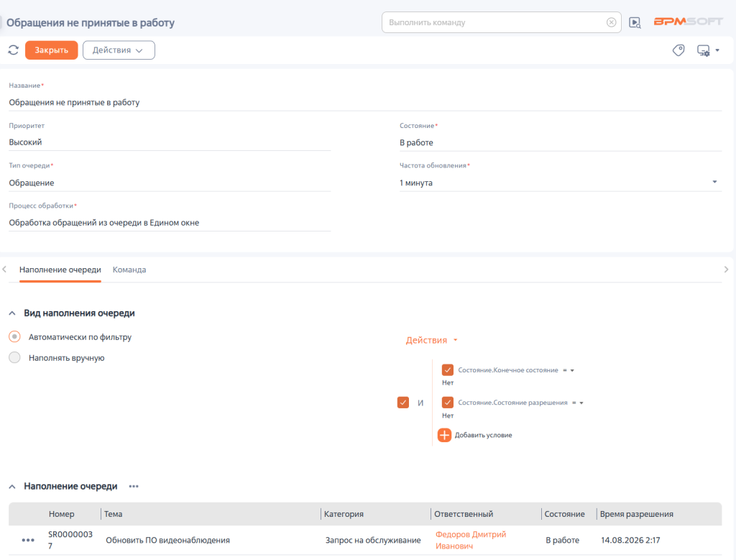The height and width of the screenshot is (560, 736).
Task: Click the orange Закрыть button
Action: click(x=52, y=50)
